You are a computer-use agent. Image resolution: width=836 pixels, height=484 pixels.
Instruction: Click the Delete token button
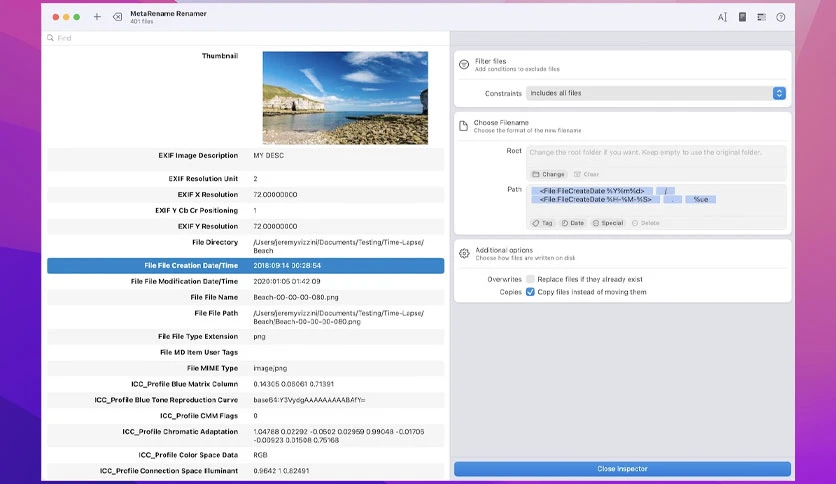coord(646,223)
